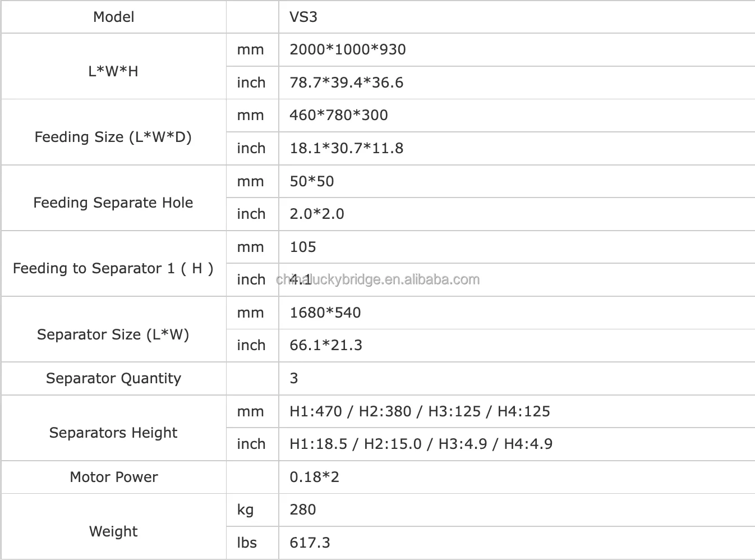Click the Separator Quantity label
This screenshot has width=755, height=560.
[113, 378]
